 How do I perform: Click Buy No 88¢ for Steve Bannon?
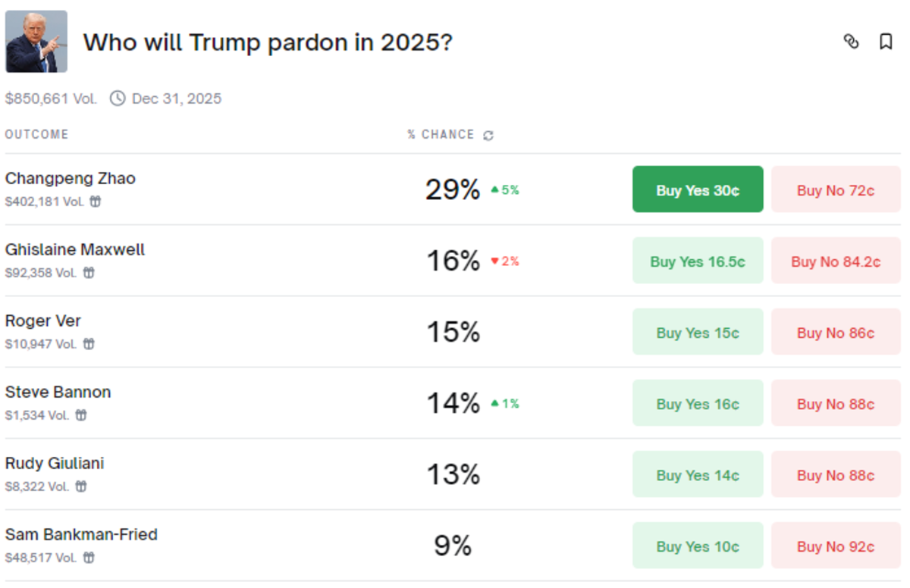click(x=836, y=403)
